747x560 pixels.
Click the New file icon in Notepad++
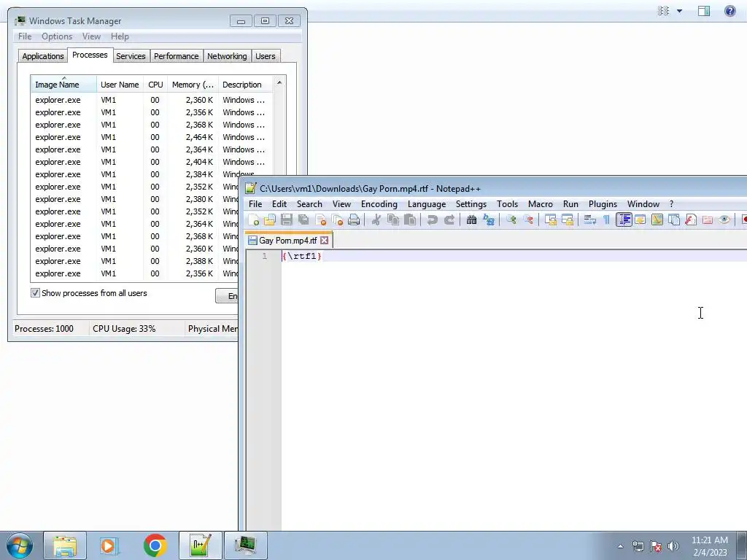254,219
